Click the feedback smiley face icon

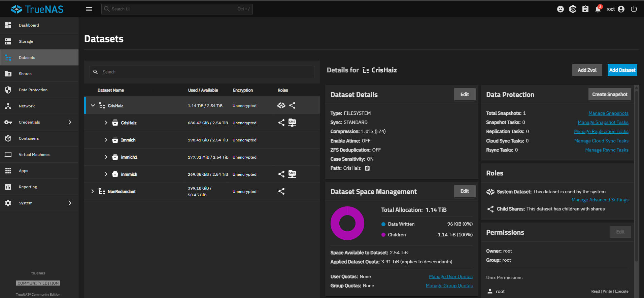pos(560,9)
